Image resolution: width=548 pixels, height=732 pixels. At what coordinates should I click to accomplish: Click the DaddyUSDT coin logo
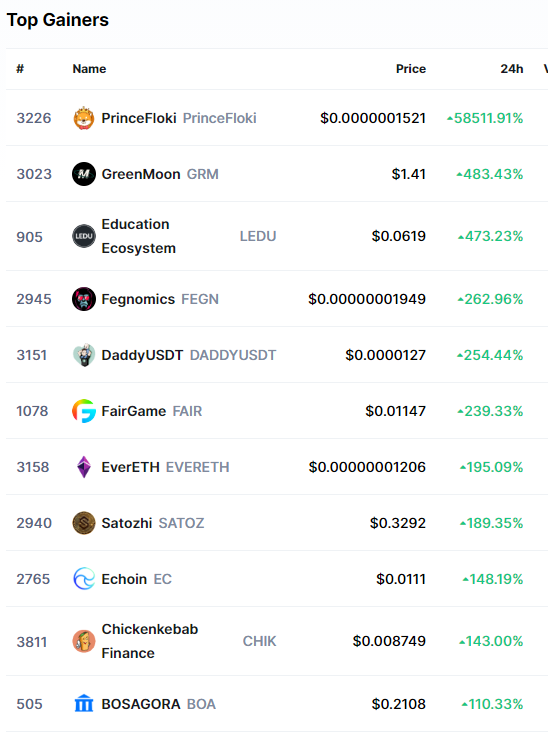point(84,355)
